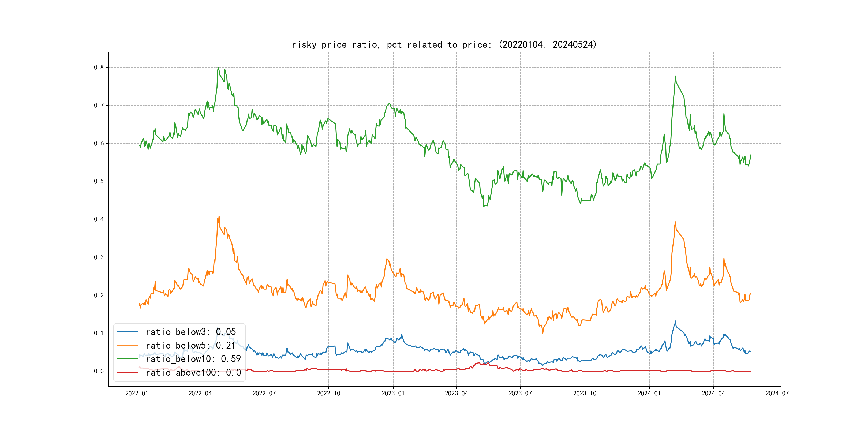Click the green ratio_below10 legend line
Image resolution: width=868 pixels, height=434 pixels.
[127, 359]
